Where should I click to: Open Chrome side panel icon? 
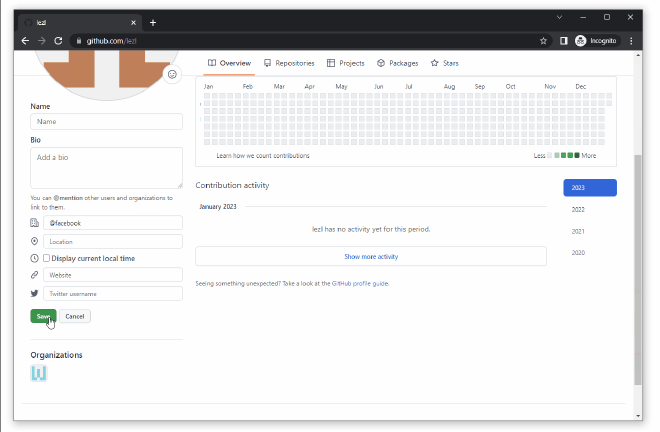click(563, 41)
